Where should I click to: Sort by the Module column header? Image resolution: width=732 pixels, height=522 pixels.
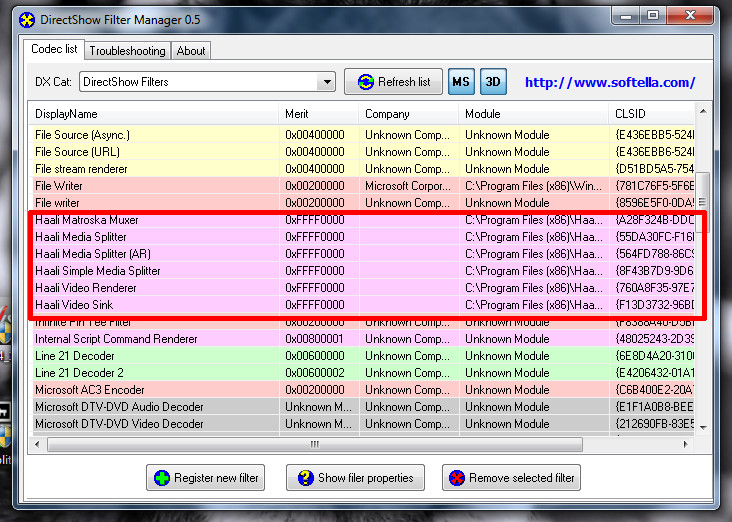(534, 114)
